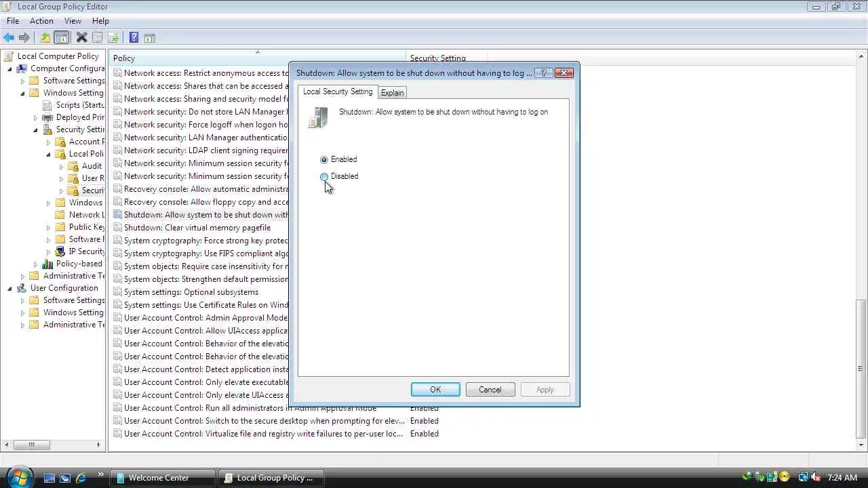Click the Deployed Printers node icon
Image resolution: width=868 pixels, height=488 pixels.
point(47,117)
